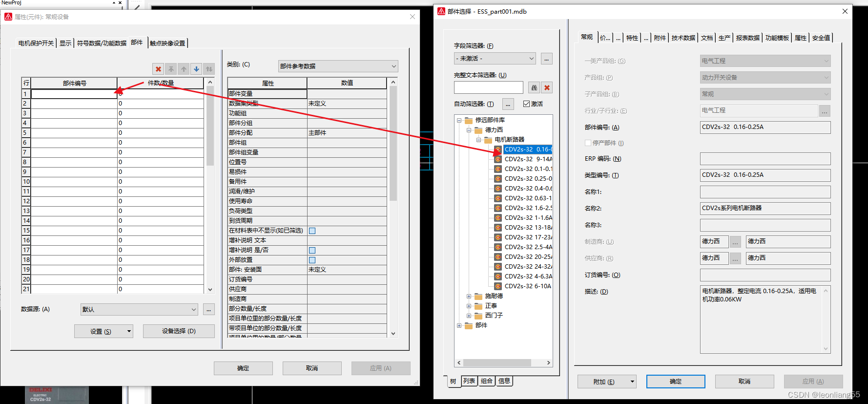This screenshot has height=404, width=868.
Task: Click the 完整文本筛选器 text input field
Action: (488, 88)
